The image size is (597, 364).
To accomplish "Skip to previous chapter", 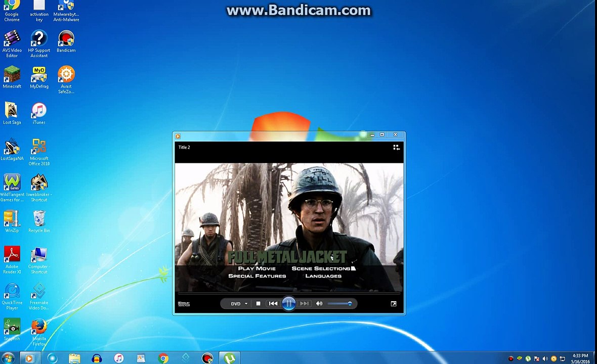I will tap(273, 303).
